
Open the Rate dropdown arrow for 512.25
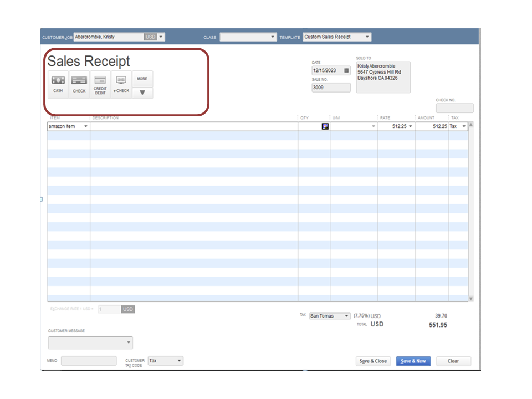click(411, 126)
